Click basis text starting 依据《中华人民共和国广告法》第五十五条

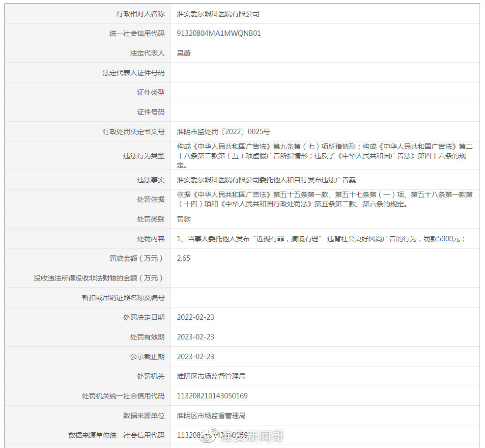point(324,199)
